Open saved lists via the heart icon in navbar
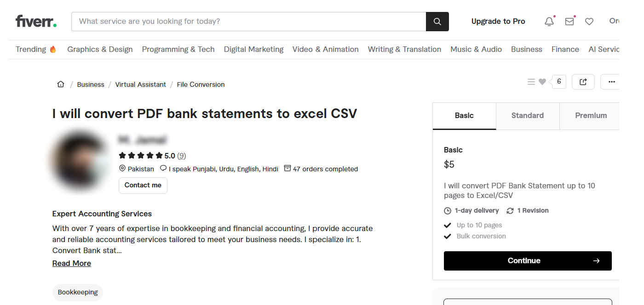The width and height of the screenshot is (644, 305). point(589,21)
